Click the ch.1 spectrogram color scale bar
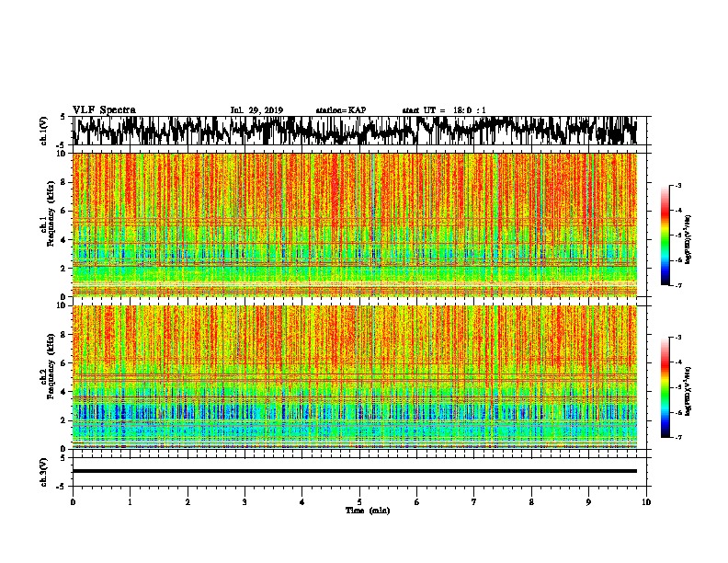728x563 pixels. tap(665, 236)
